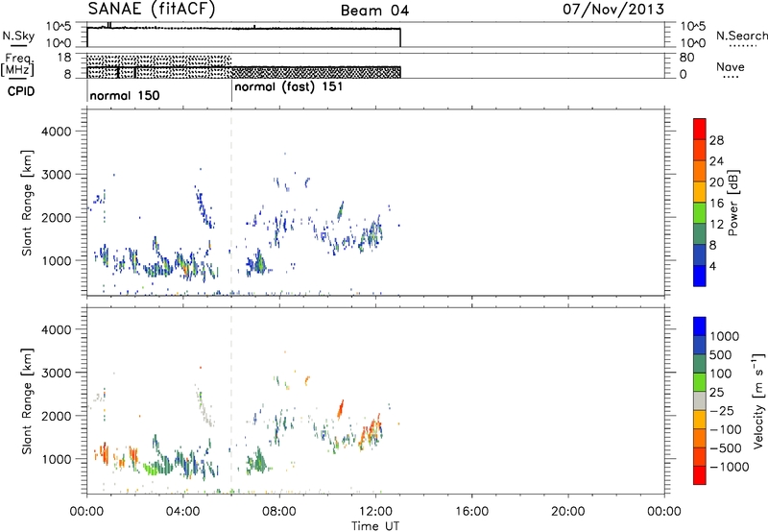Click the 1000 tick on Velocity colorbar
Image resolution: width=768 pixels, height=532 pixels.
point(725,336)
